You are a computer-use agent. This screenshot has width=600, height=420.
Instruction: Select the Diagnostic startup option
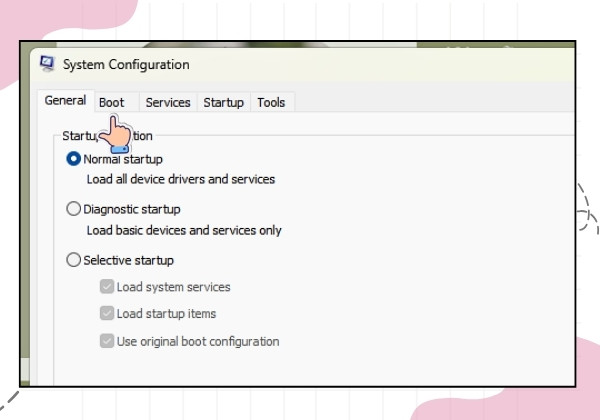(73, 209)
